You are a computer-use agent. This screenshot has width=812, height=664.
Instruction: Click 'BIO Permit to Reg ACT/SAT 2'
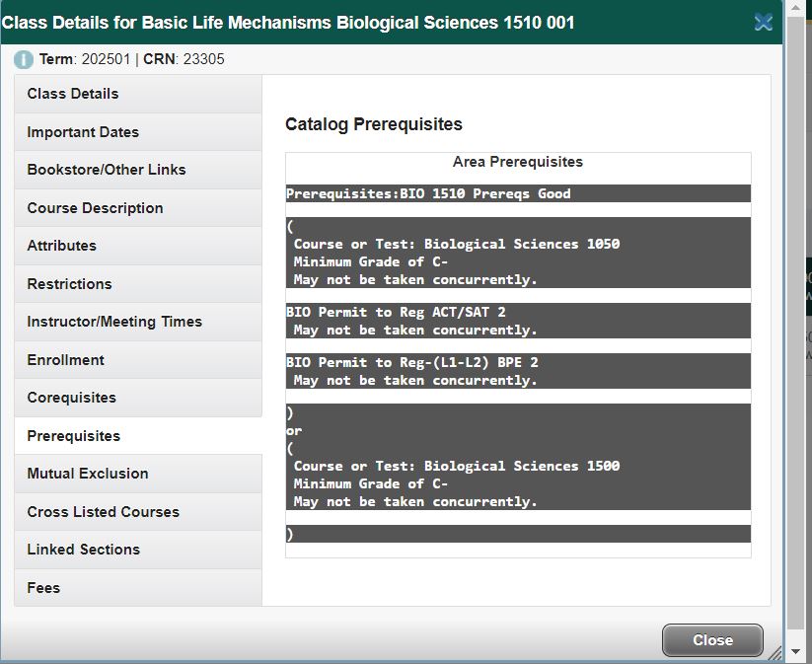pos(396,312)
